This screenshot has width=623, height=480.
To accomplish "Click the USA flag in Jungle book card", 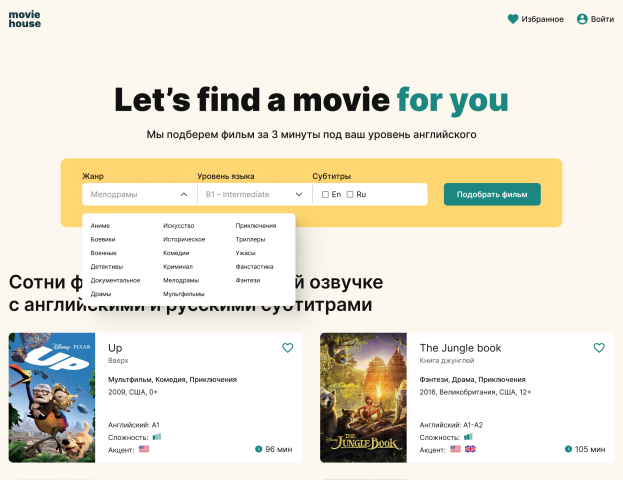I will tap(455, 449).
